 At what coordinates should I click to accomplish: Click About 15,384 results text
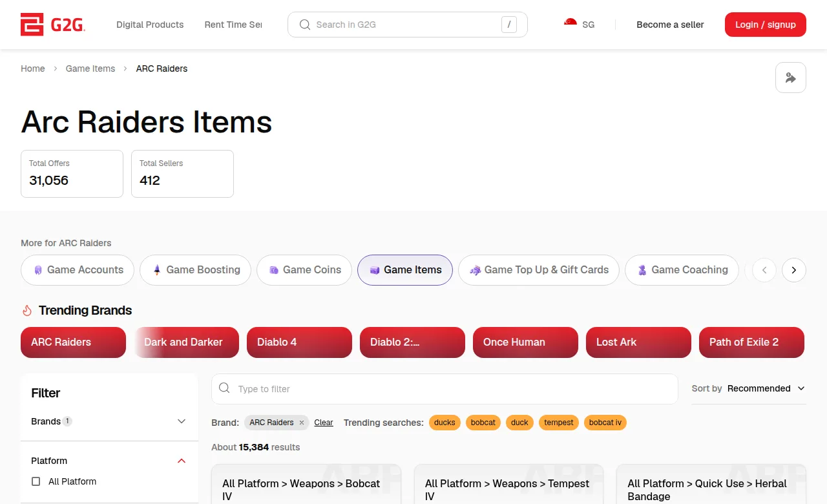(x=256, y=447)
